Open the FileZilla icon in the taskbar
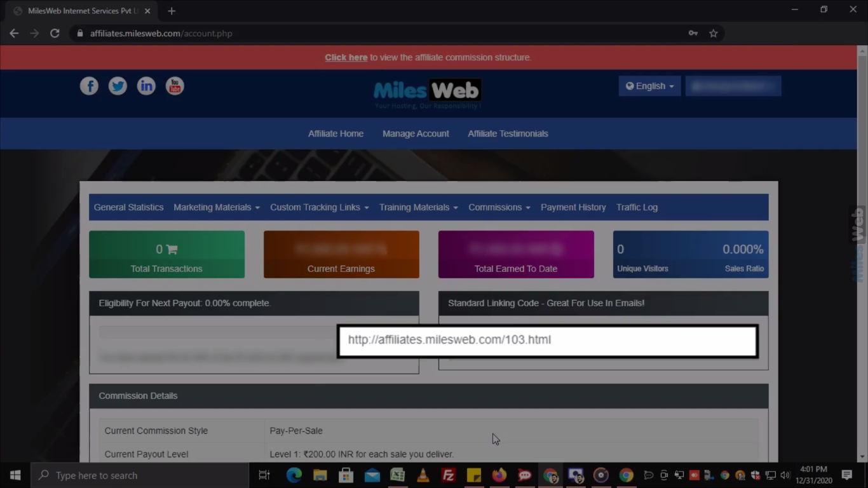The width and height of the screenshot is (868, 488). 449,475
